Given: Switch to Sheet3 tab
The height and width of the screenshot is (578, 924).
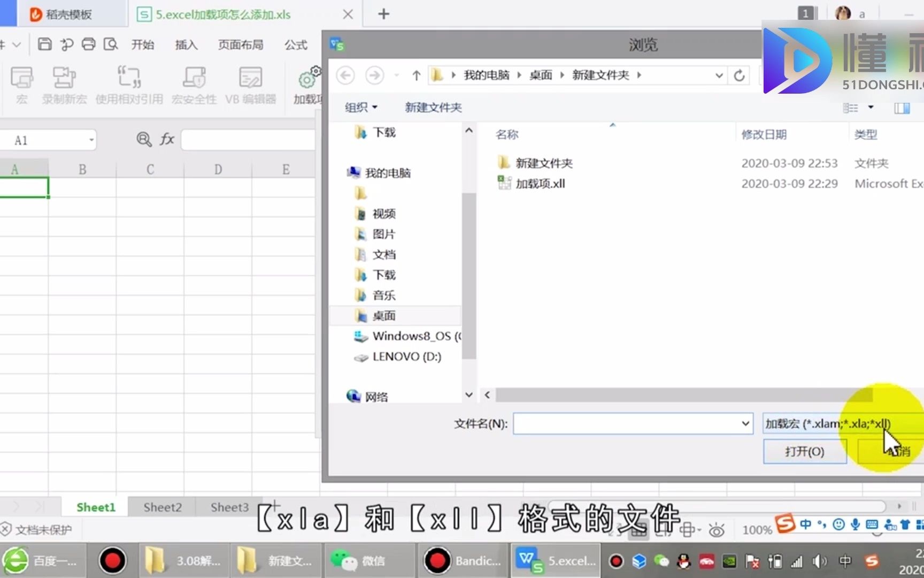Looking at the screenshot, I should [x=229, y=507].
